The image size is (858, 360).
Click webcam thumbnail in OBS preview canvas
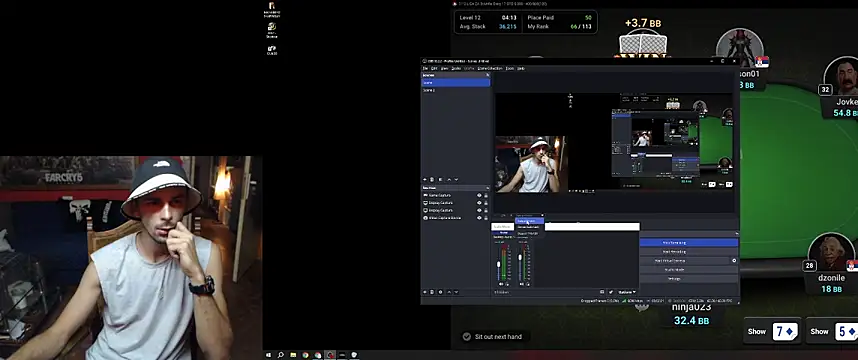point(531,164)
